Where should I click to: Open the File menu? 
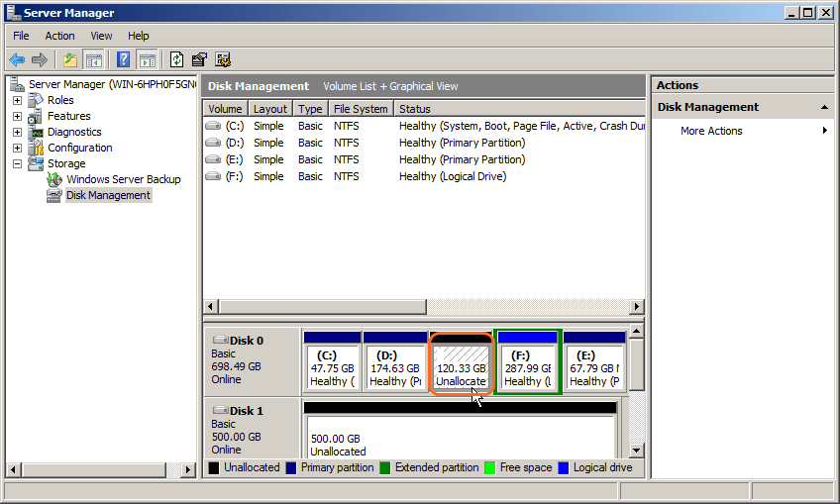point(21,36)
